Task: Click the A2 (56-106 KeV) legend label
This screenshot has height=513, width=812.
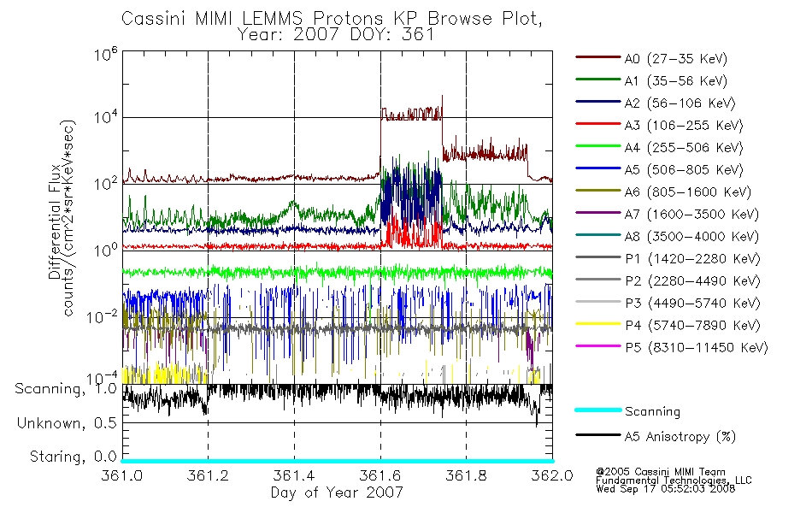Action: (x=680, y=103)
